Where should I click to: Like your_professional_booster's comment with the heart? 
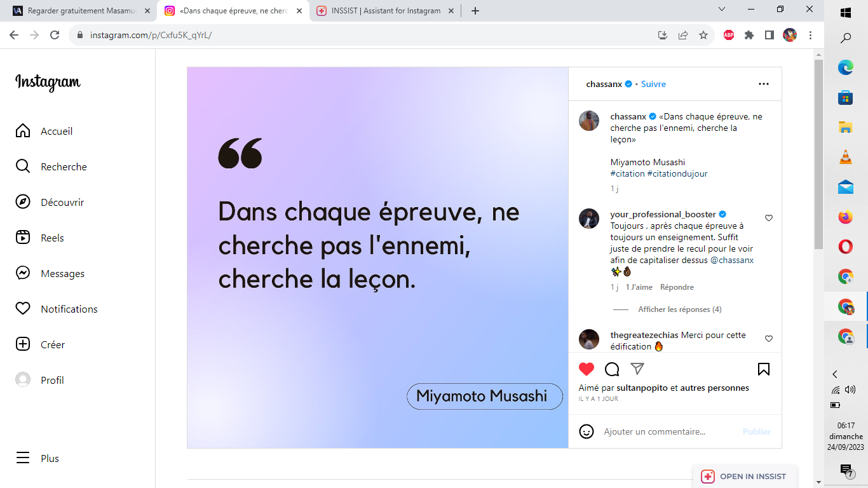pyautogui.click(x=769, y=218)
